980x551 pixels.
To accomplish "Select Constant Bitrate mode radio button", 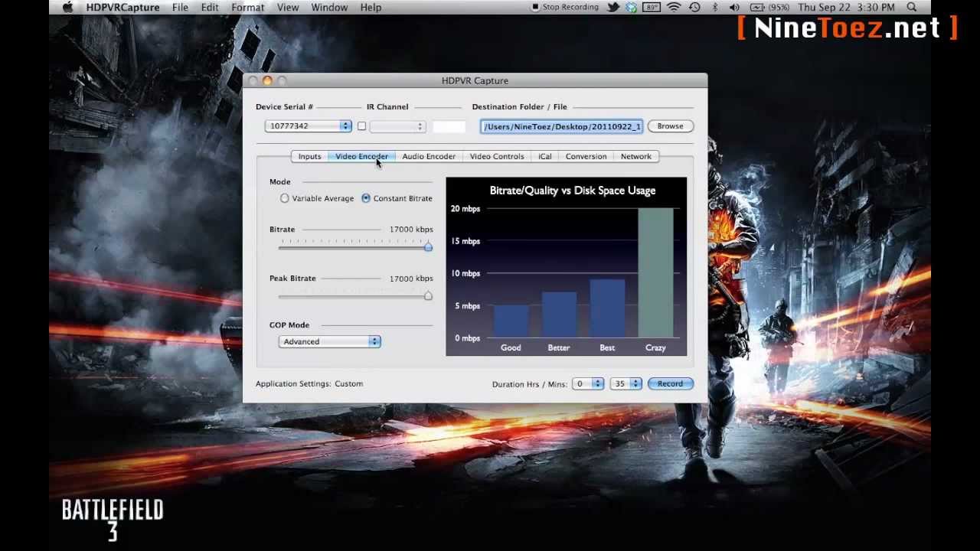I will pyautogui.click(x=366, y=198).
